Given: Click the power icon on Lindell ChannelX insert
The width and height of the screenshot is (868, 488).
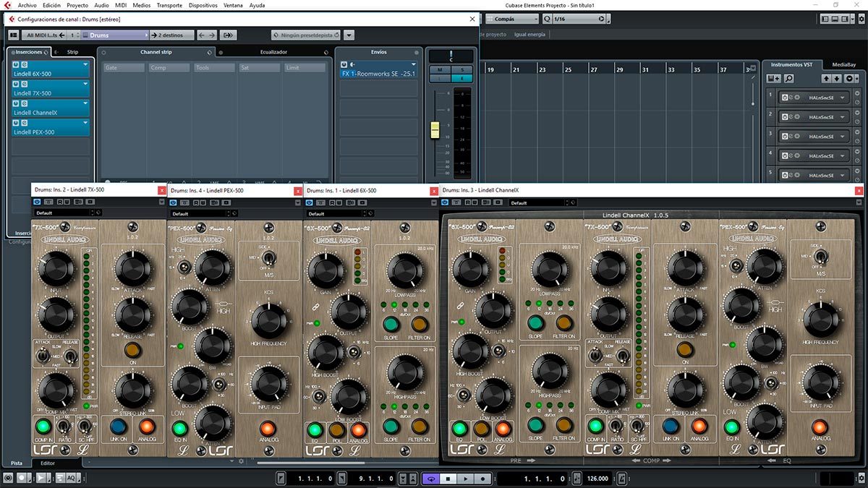Looking at the screenshot, I should coord(15,104).
